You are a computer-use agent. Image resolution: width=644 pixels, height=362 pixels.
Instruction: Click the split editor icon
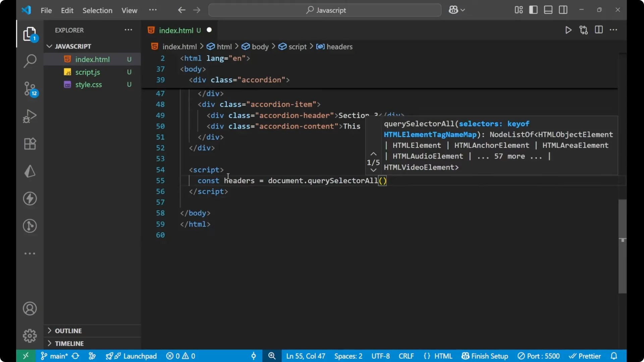coord(599,30)
